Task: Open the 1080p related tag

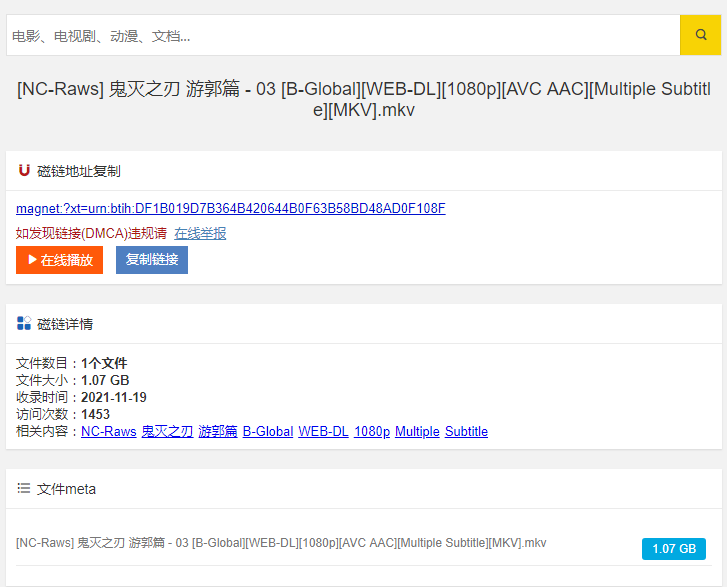Action: (x=372, y=432)
